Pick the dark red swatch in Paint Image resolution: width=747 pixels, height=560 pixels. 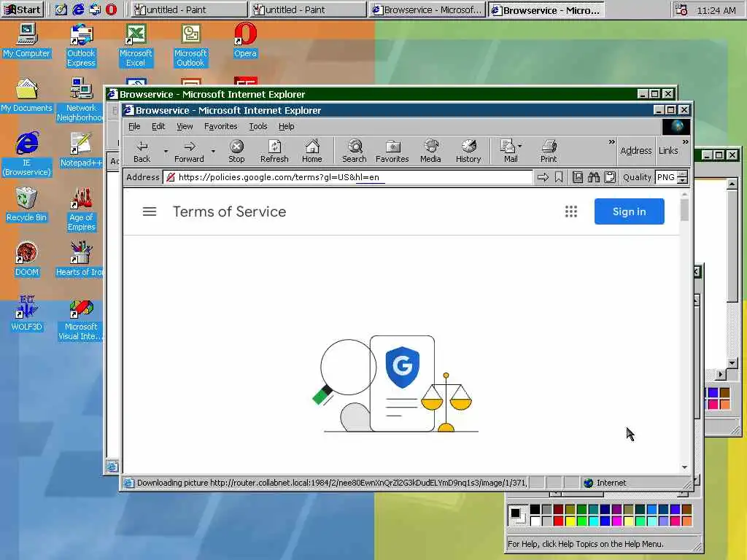(558, 510)
